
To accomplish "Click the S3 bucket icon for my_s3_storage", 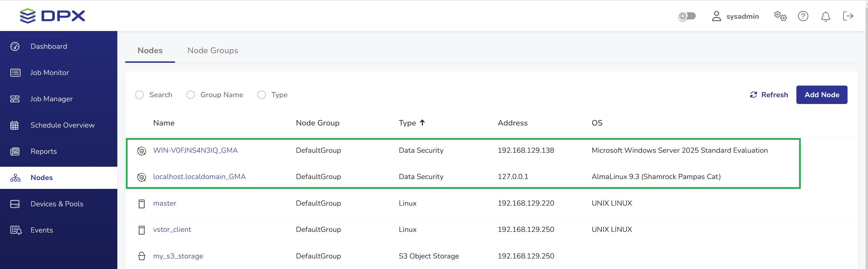I will [x=142, y=256].
